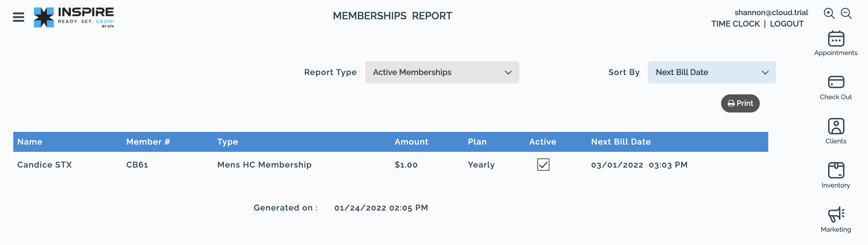Click the Print button
The image size is (868, 245).
740,103
